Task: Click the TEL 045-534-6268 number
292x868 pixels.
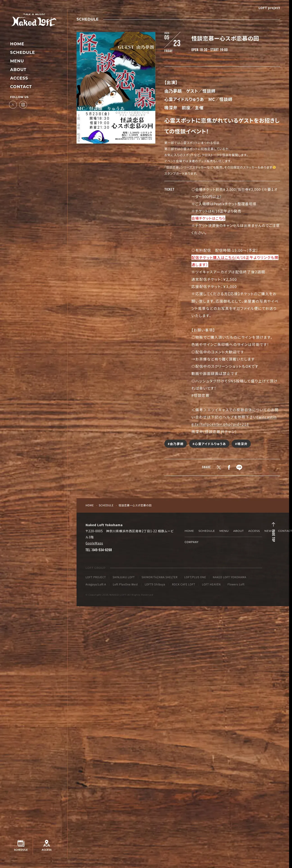Action: click(x=99, y=550)
